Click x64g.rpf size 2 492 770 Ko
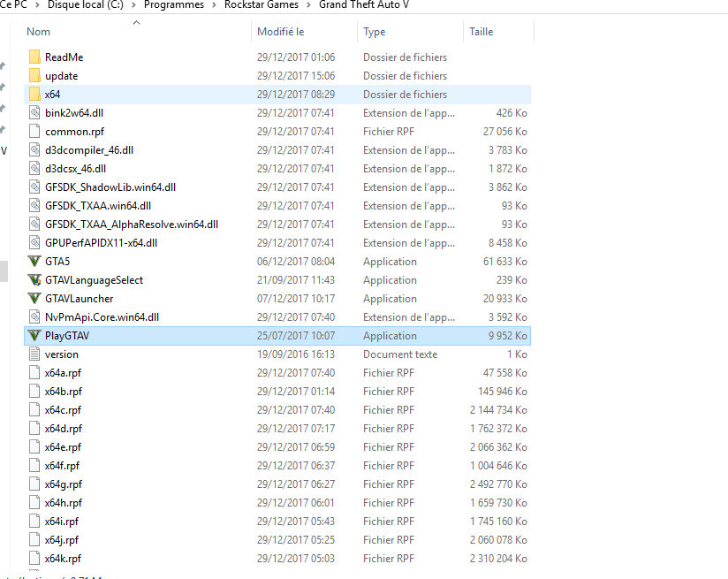 click(x=498, y=484)
